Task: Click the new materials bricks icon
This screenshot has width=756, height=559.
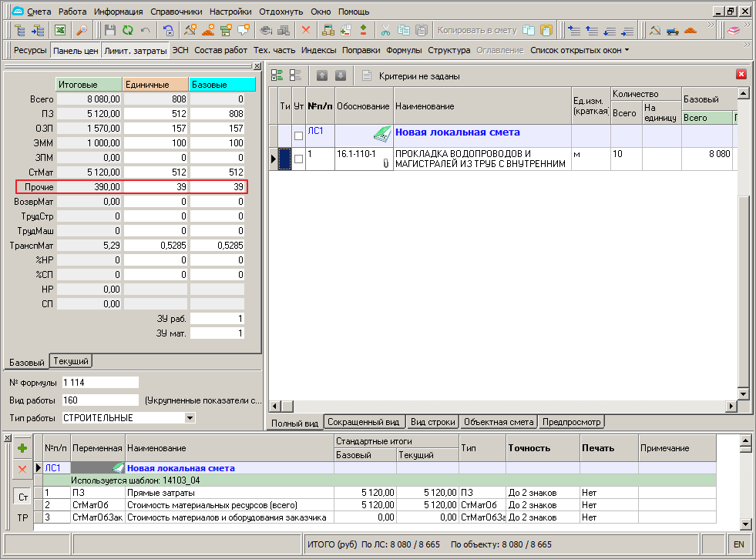Action: click(208, 30)
